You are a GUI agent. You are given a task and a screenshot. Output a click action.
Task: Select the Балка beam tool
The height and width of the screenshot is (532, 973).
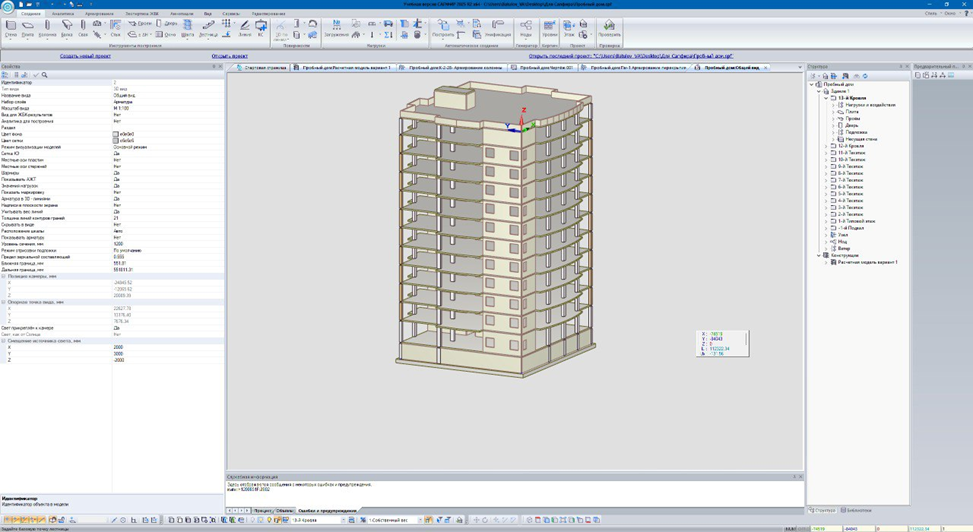[66, 29]
